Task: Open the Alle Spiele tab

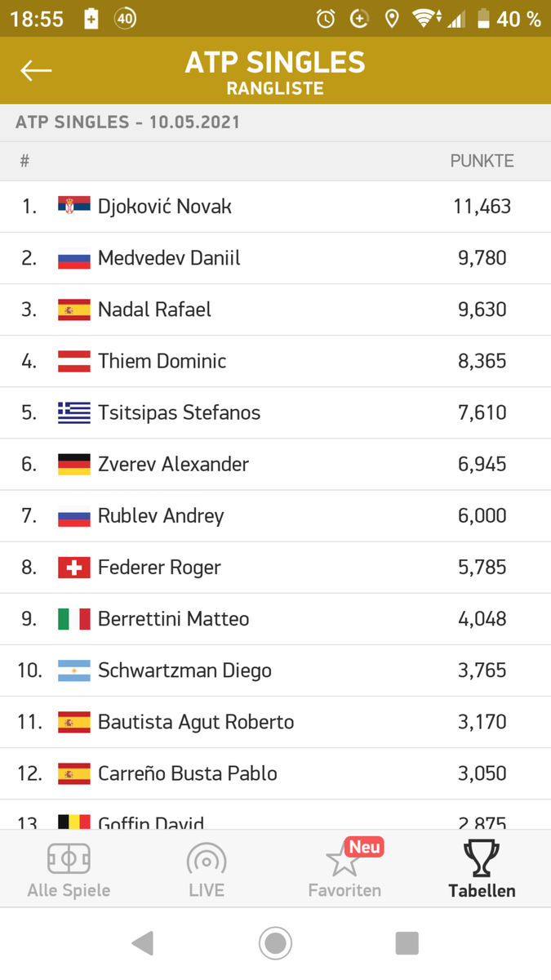Action: click(x=69, y=871)
